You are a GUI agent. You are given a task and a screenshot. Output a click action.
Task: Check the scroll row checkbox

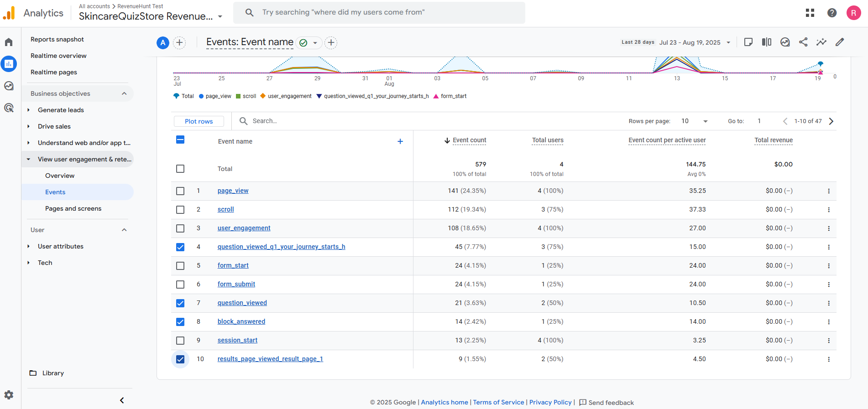(180, 210)
